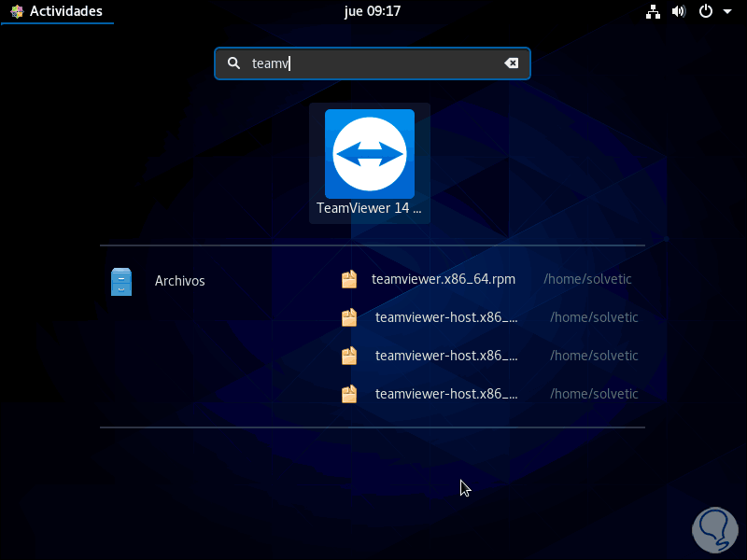Click the power icon in top bar

pos(706,11)
